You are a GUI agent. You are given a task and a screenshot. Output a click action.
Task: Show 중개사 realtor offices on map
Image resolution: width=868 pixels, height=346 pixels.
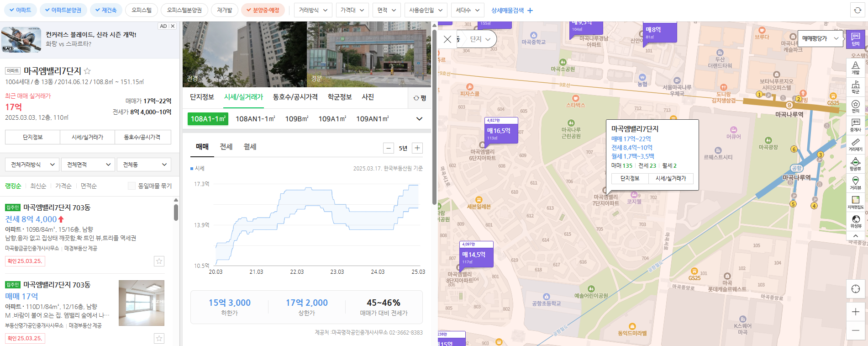[x=855, y=126]
